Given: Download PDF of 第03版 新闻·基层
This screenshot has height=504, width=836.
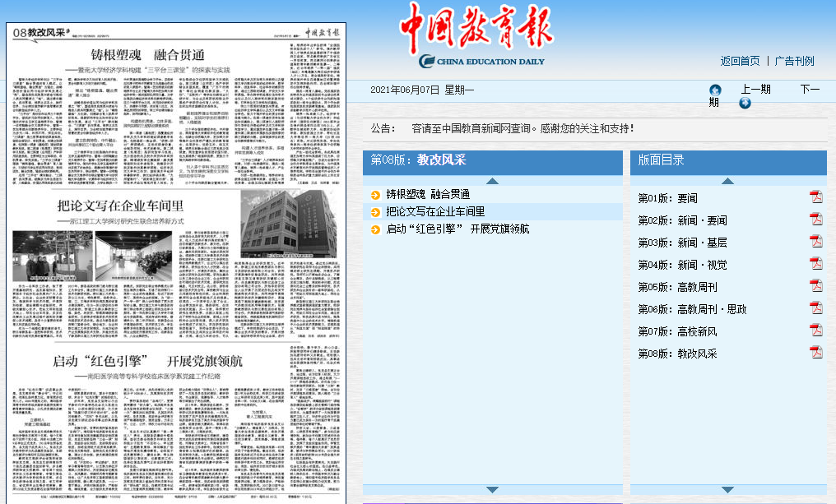Looking at the screenshot, I should (x=815, y=242).
